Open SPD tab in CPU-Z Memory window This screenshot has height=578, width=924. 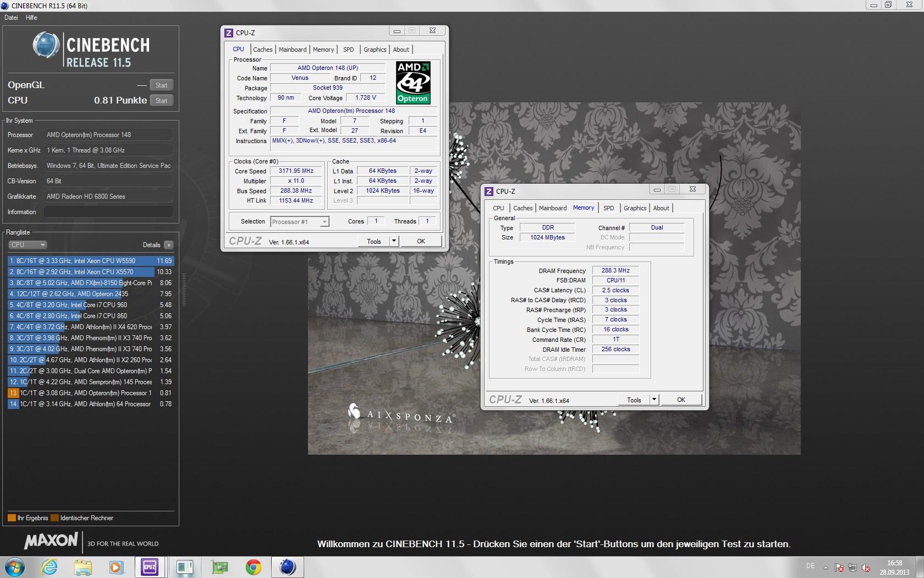(x=609, y=208)
